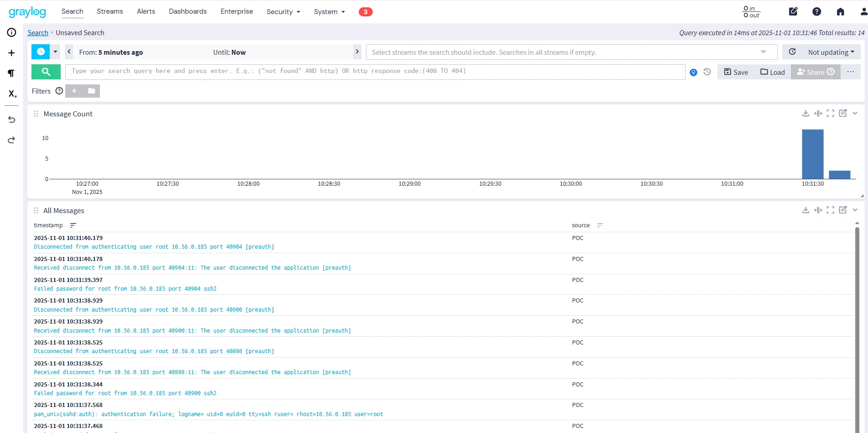Open the Not updating refresh interval dropdown

pos(831,52)
